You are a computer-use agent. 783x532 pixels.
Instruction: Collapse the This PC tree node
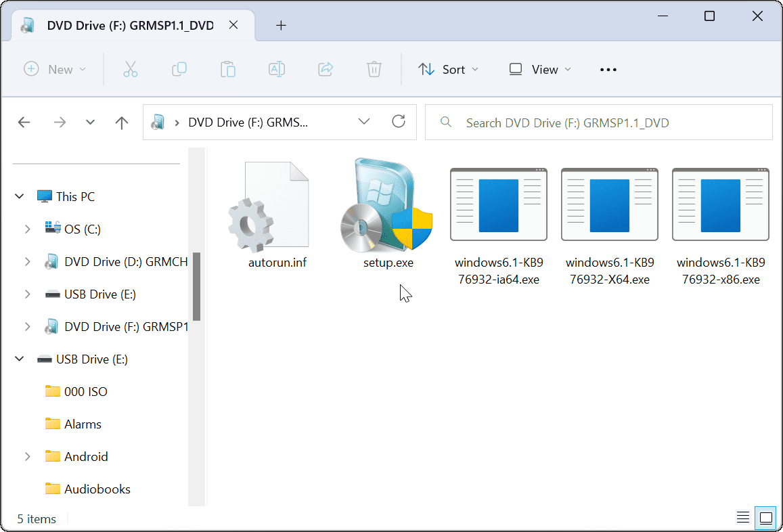pyautogui.click(x=19, y=196)
